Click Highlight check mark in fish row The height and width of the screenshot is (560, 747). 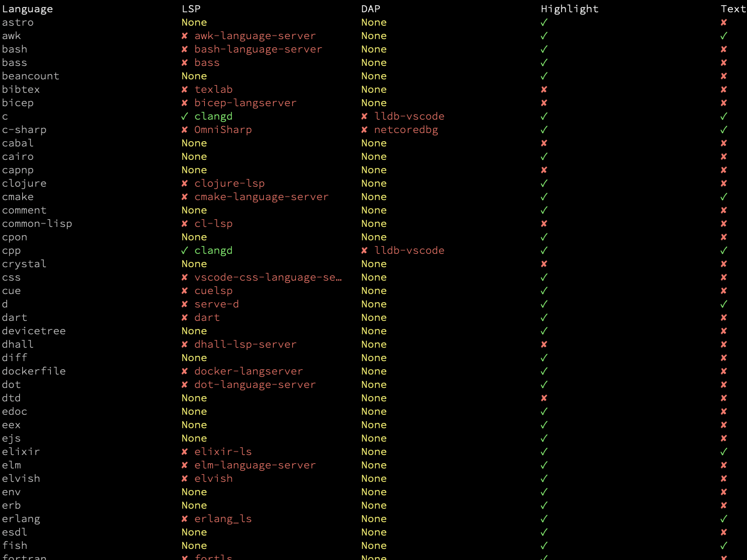pos(544,546)
